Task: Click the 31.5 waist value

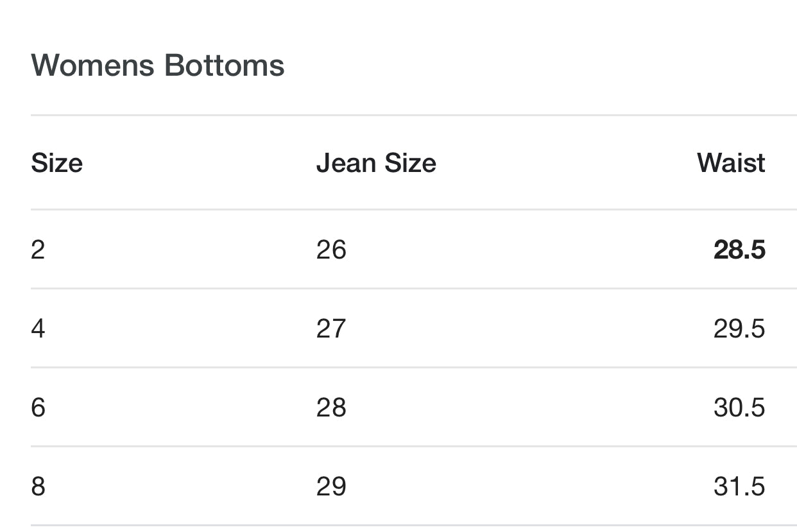Action: click(x=739, y=486)
